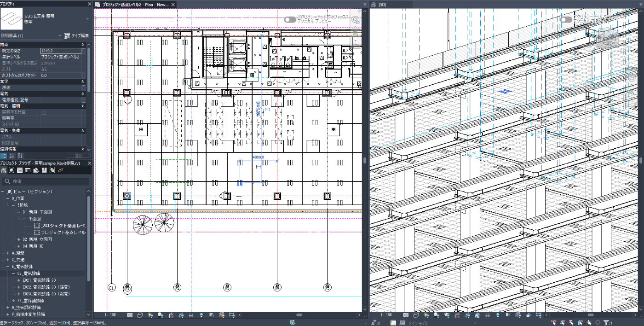This screenshot has width=644, height=326.
Task: Click the 1 : 100 scale in plan view
Action: pos(109,315)
